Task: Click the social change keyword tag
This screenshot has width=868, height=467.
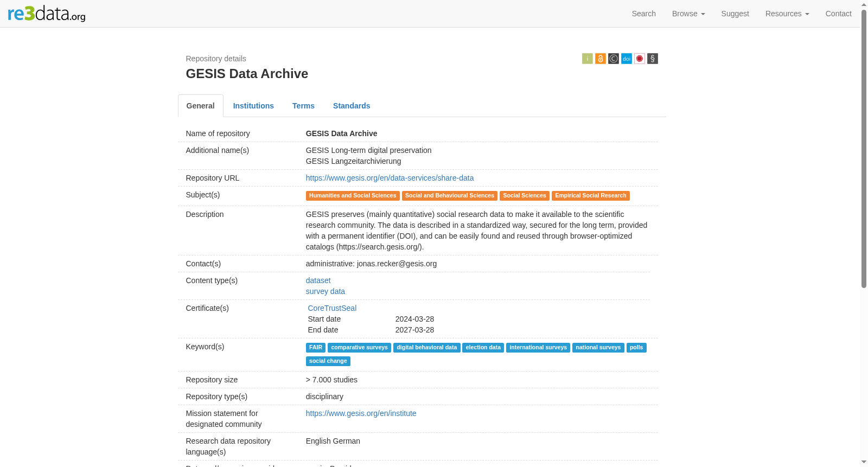Action: [328, 361]
